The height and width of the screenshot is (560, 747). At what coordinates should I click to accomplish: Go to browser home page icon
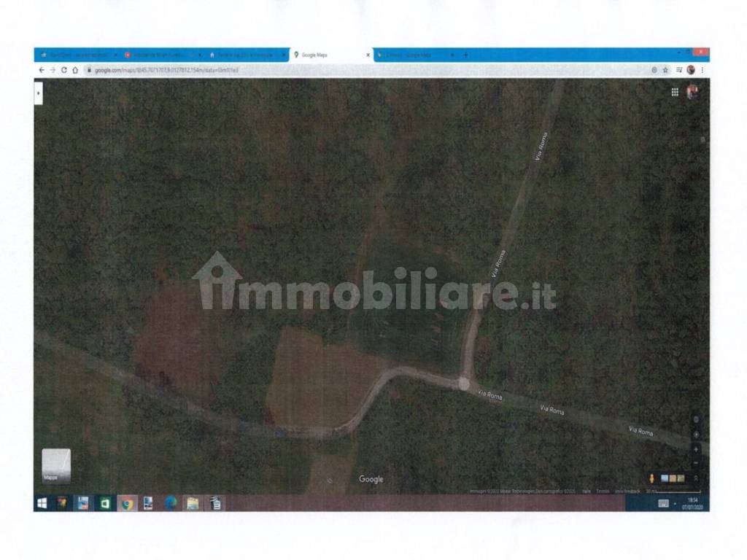[75, 70]
